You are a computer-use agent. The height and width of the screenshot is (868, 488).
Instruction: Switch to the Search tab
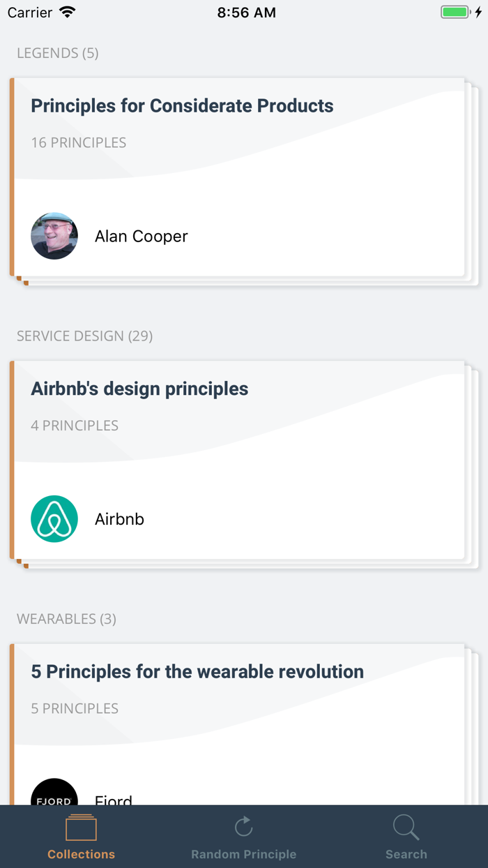tap(406, 837)
